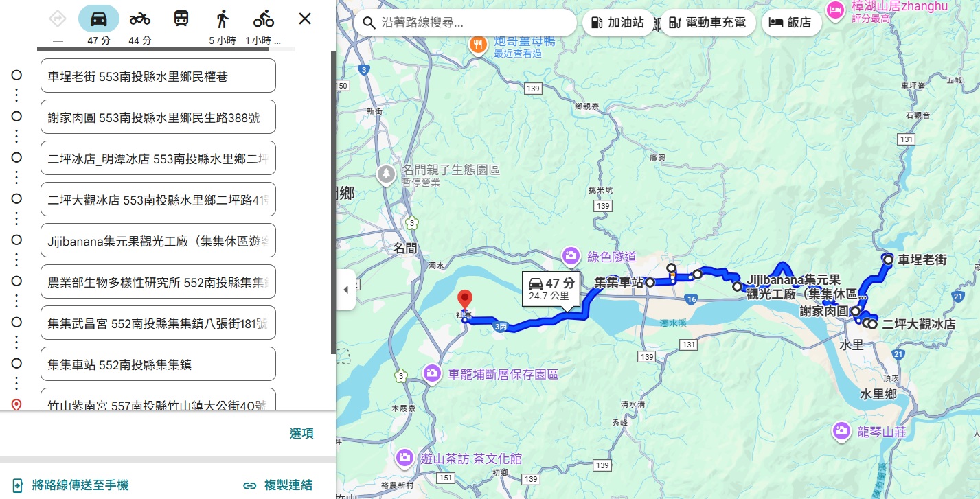Close the directions panel with X
Screen dimensions: 980x499
(x=304, y=19)
